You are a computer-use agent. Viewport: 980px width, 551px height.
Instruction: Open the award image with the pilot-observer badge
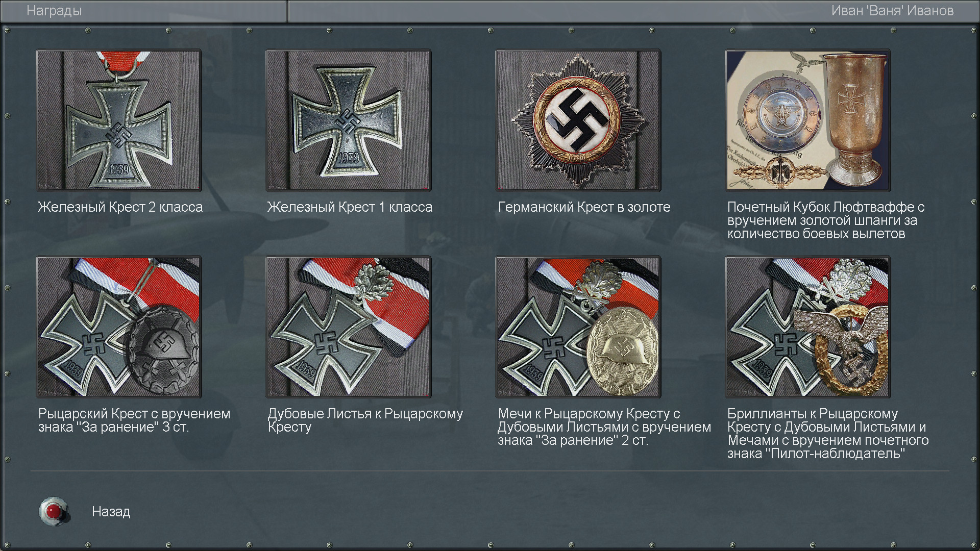[x=808, y=327]
